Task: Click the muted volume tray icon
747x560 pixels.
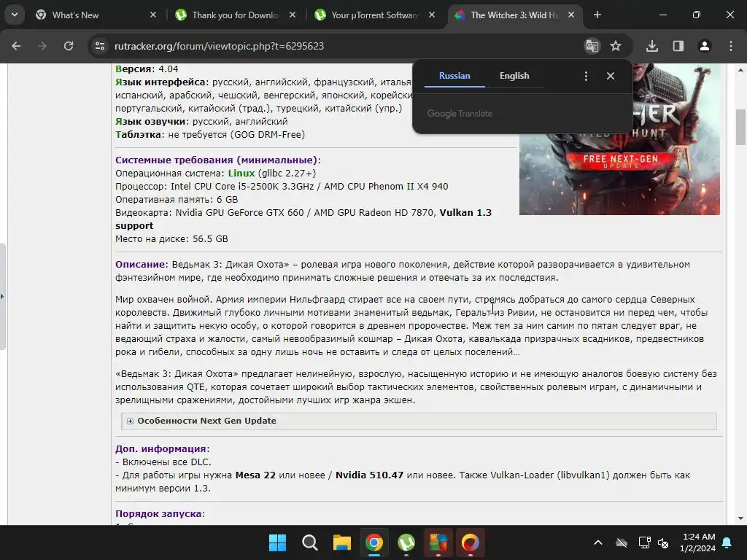Action: pos(663,542)
